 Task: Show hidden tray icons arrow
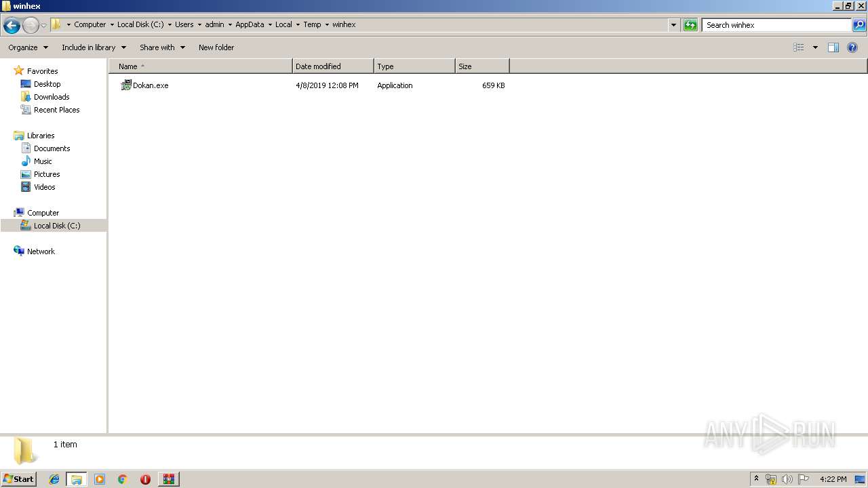756,479
